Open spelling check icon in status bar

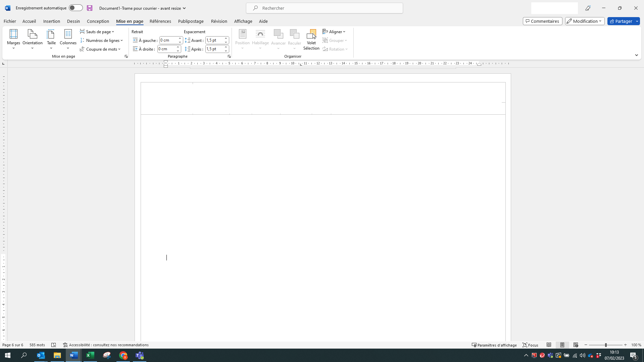(x=54, y=345)
